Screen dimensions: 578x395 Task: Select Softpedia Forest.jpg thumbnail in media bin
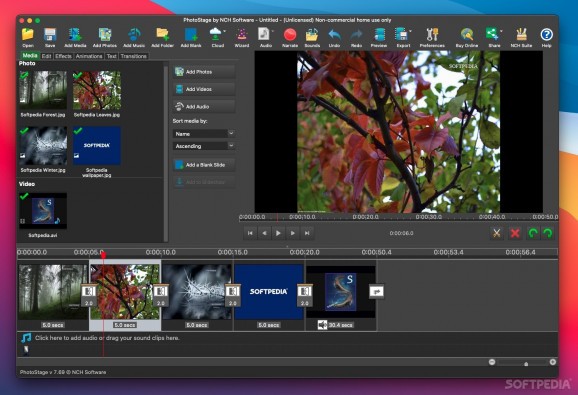coord(43,90)
